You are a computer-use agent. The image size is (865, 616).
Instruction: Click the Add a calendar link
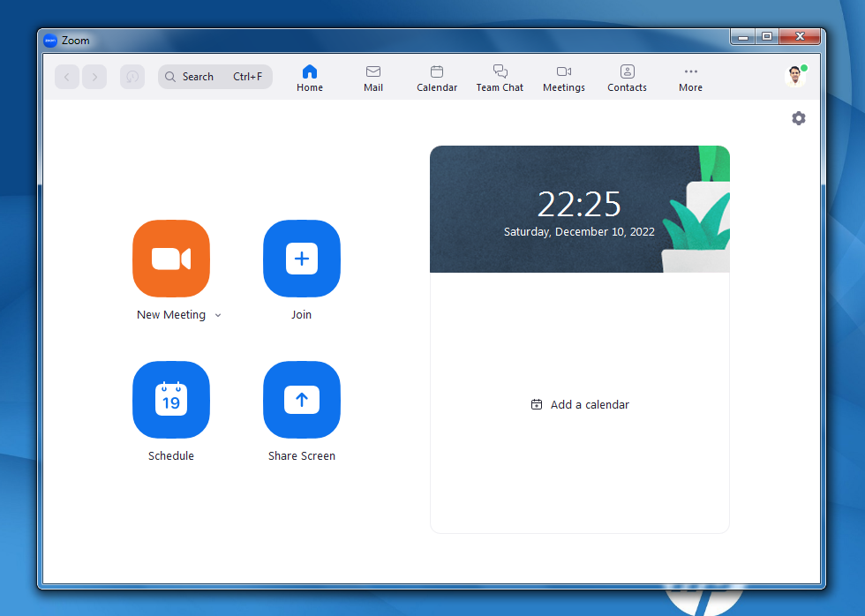click(580, 405)
